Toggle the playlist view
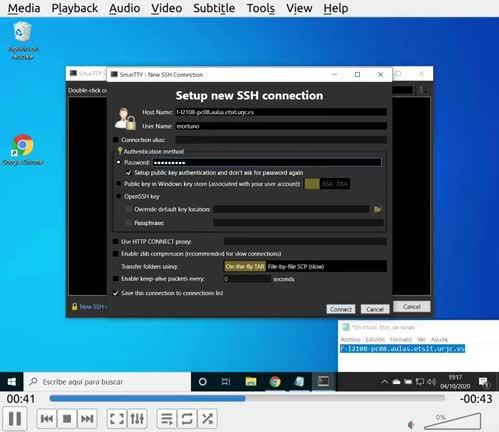This screenshot has width=499, height=432. pos(167,419)
